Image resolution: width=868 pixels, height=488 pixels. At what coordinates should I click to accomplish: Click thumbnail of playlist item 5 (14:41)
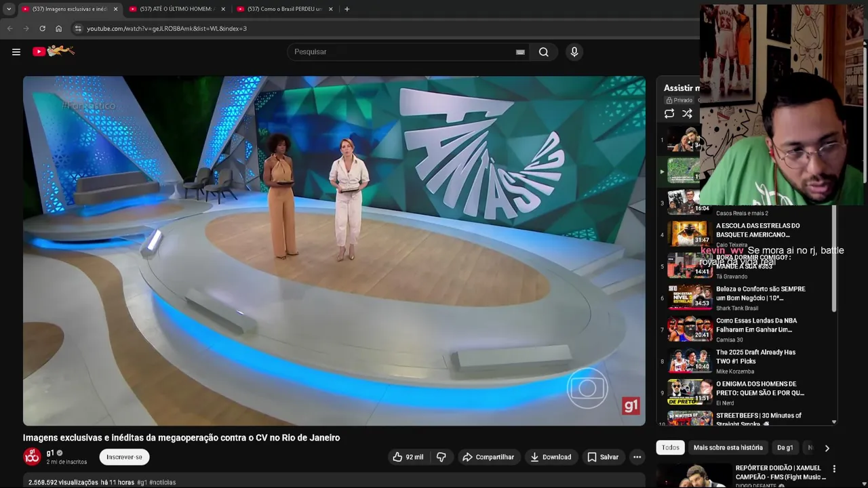(690, 266)
